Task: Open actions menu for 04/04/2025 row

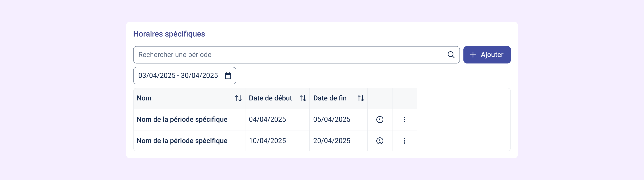Action: pyautogui.click(x=404, y=120)
